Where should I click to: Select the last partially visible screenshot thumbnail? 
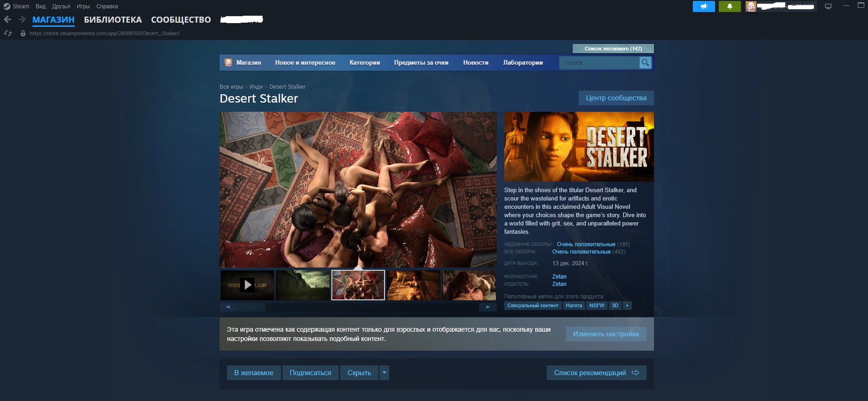[x=469, y=285]
